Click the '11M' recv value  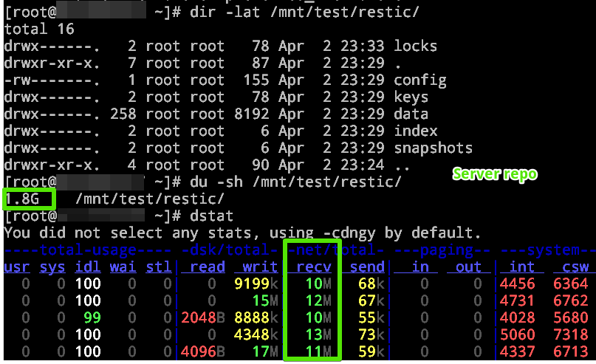[318, 352]
